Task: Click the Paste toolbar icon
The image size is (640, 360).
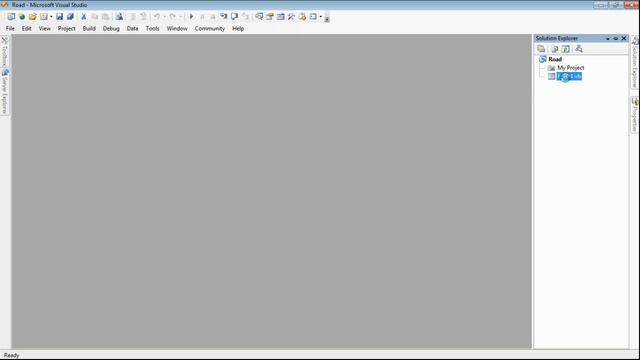Action: tap(105, 17)
